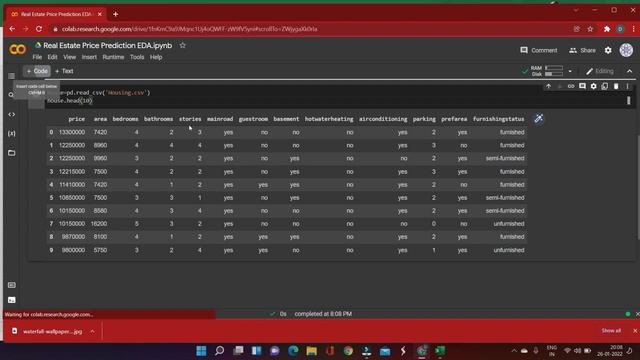Delete the cell with trash icon
This screenshot has width=640, height=360.
616,86
